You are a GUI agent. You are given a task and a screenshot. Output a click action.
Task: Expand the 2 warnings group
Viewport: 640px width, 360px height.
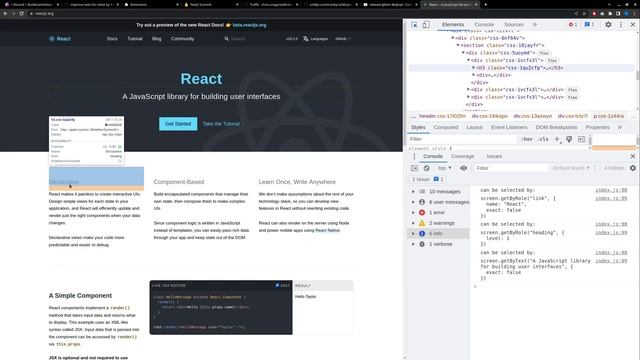pyautogui.click(x=413, y=223)
